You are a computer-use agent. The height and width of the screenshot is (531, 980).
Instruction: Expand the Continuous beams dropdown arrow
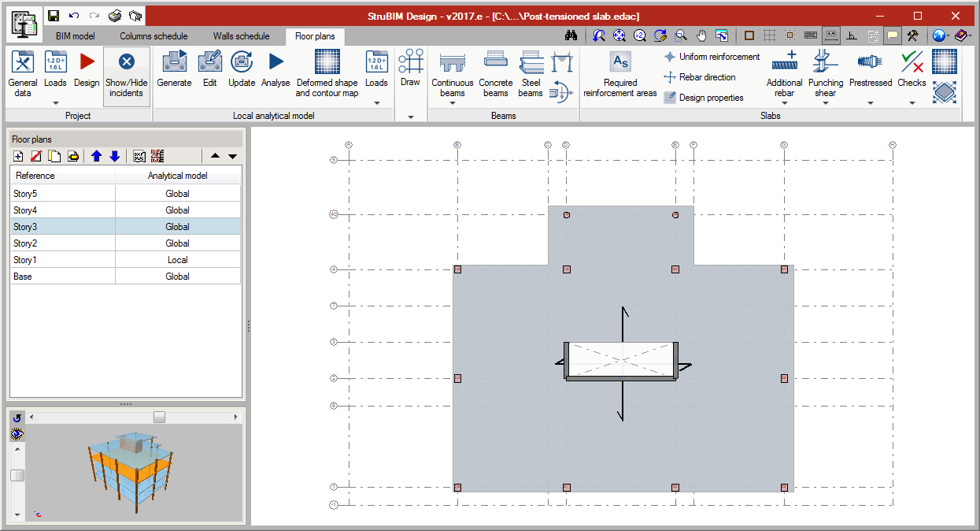click(x=453, y=102)
